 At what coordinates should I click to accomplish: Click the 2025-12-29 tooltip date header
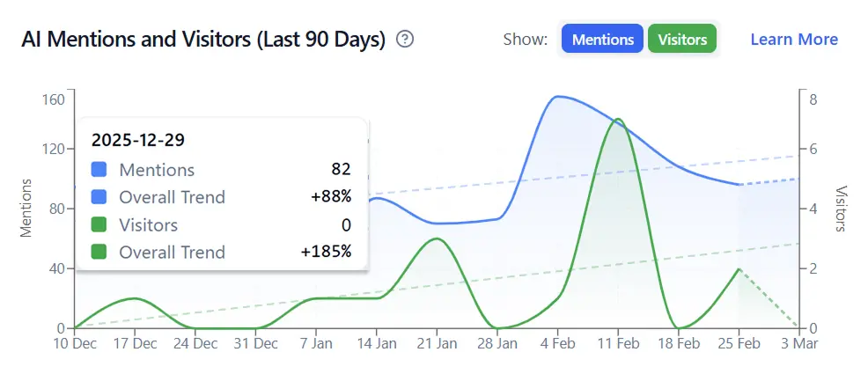138,140
